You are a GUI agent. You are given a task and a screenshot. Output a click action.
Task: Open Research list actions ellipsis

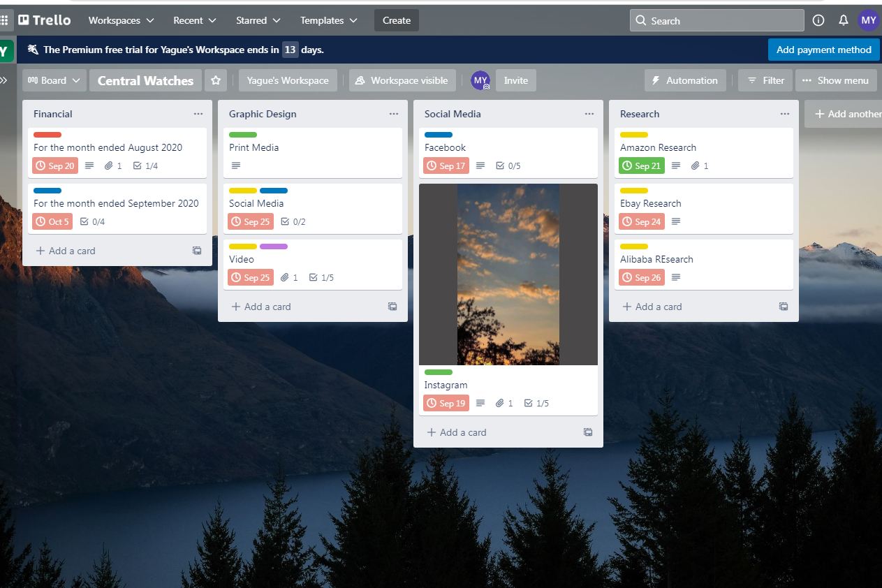pyautogui.click(x=785, y=114)
